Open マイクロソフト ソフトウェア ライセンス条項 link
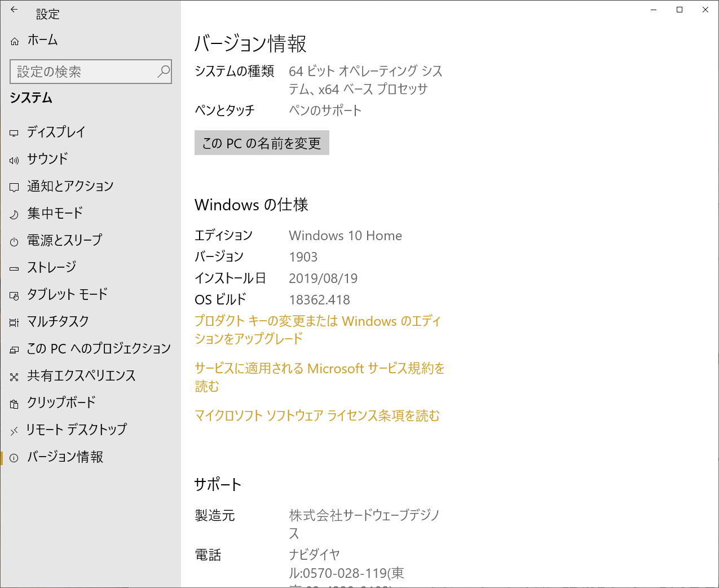The width and height of the screenshot is (719, 588). pyautogui.click(x=317, y=416)
